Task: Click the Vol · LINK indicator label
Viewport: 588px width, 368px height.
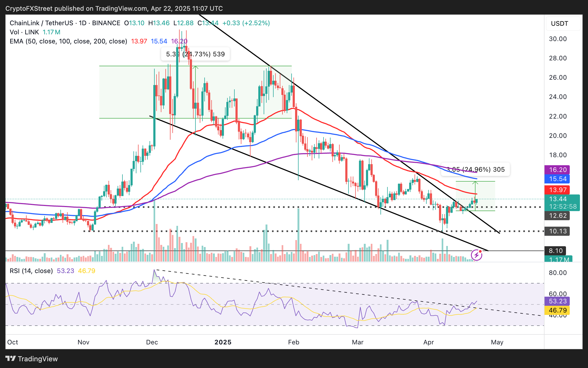Action: (24, 32)
